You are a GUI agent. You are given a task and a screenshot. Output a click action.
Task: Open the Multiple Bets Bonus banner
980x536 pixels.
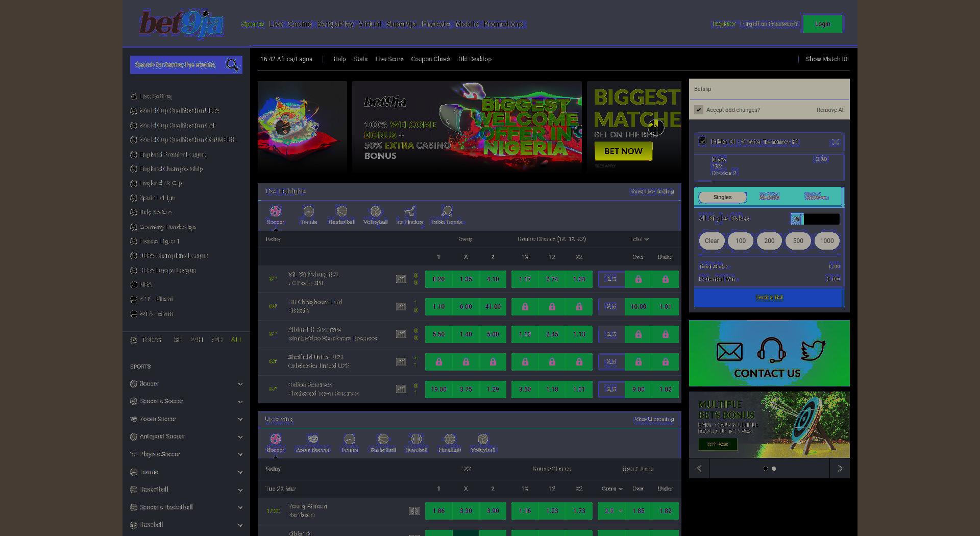(x=769, y=425)
